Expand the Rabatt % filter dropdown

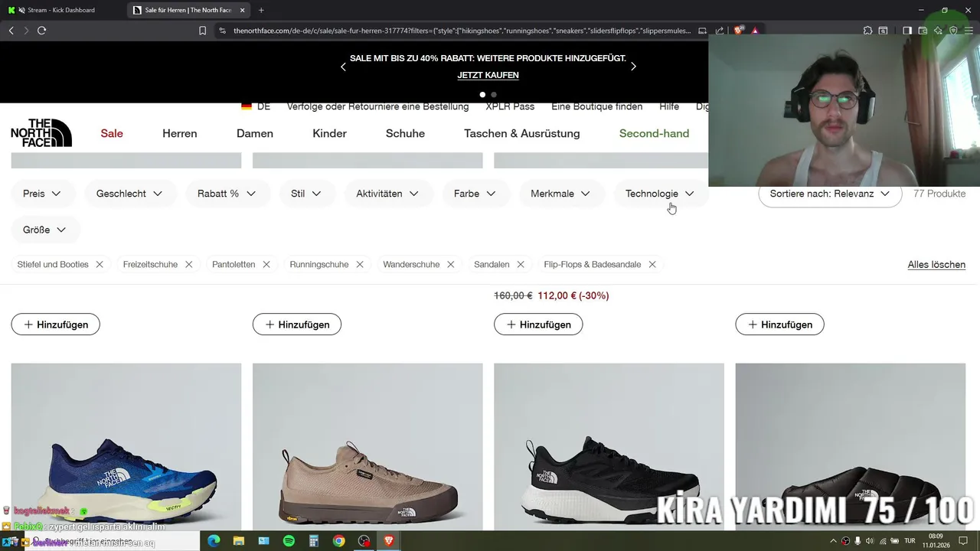tap(227, 194)
